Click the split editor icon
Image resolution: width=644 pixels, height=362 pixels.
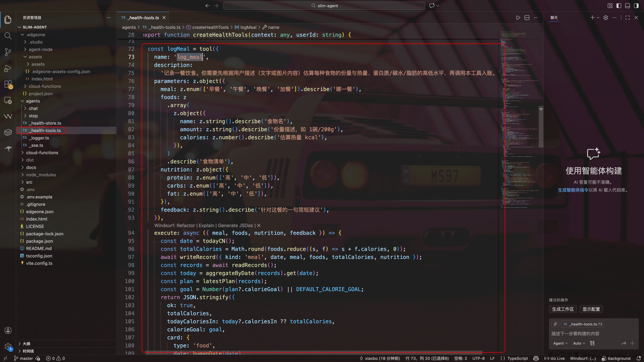(527, 18)
